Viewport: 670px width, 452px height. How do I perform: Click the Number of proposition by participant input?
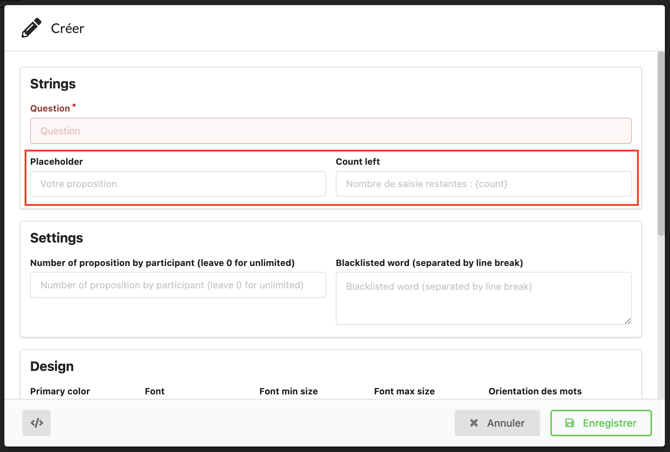pos(178,285)
